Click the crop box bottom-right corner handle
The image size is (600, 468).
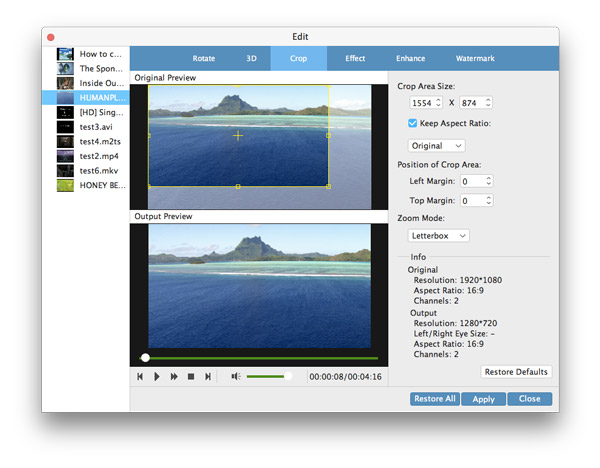[328, 186]
